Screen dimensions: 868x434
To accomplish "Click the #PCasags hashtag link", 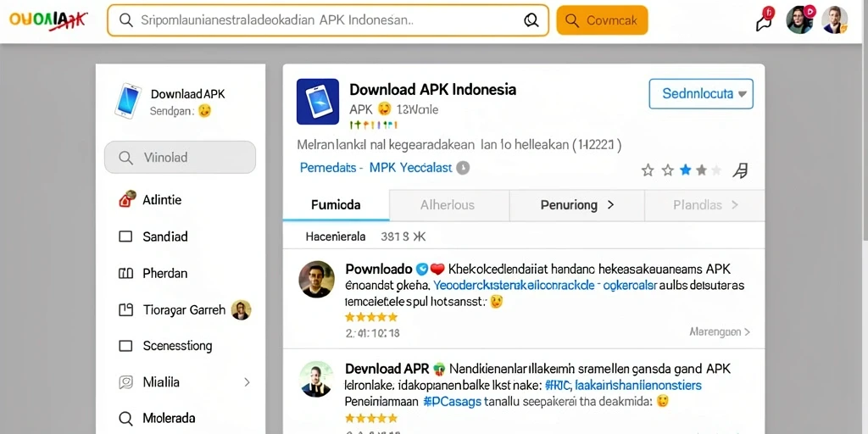I will click(x=453, y=401).
